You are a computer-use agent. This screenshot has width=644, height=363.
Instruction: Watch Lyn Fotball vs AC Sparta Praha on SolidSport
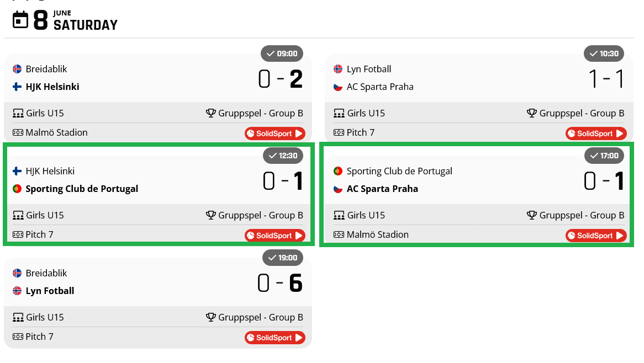[x=595, y=134]
